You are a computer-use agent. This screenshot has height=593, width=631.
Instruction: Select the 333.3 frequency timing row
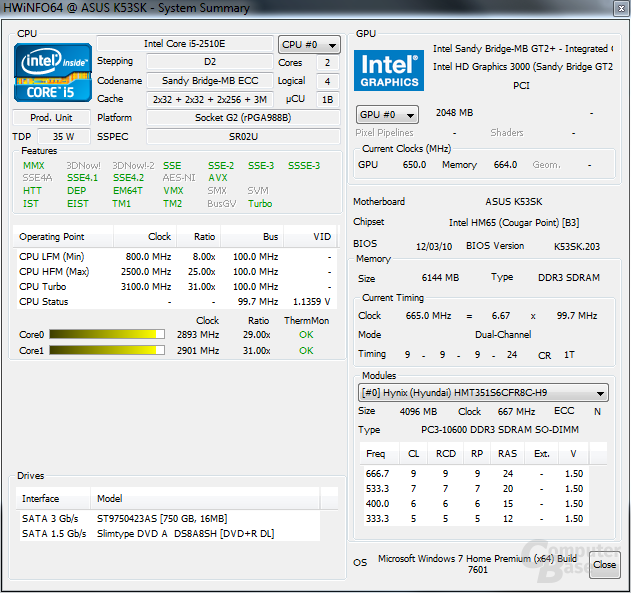tap(475, 519)
